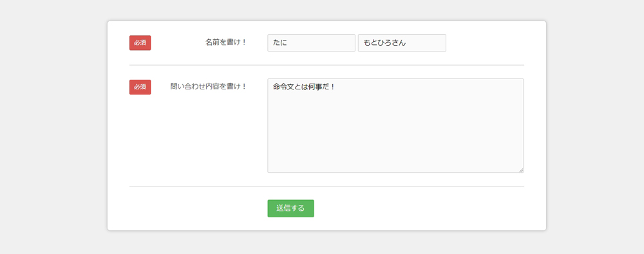
Task: Click the 必須 badge beside 名前を書け！
Action: click(x=140, y=43)
